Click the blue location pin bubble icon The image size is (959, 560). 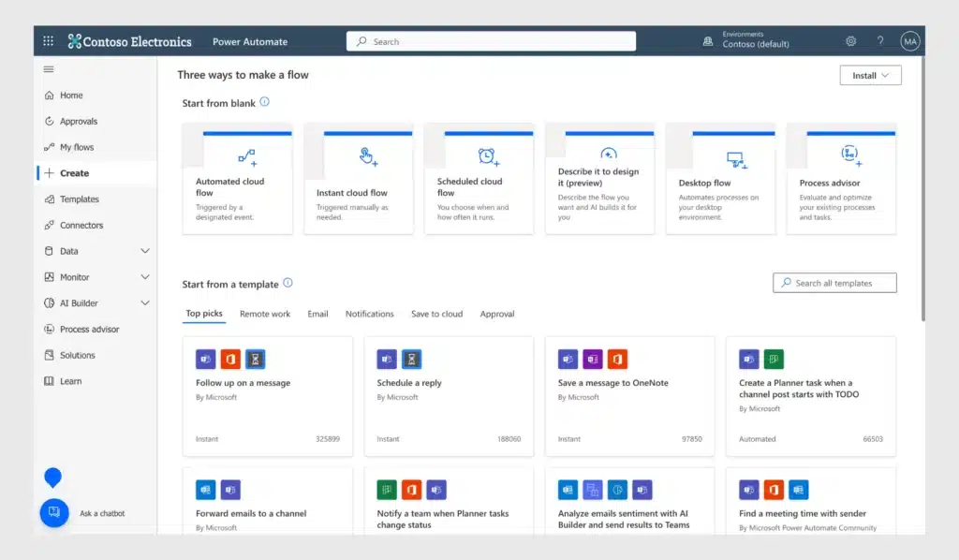pyautogui.click(x=52, y=477)
